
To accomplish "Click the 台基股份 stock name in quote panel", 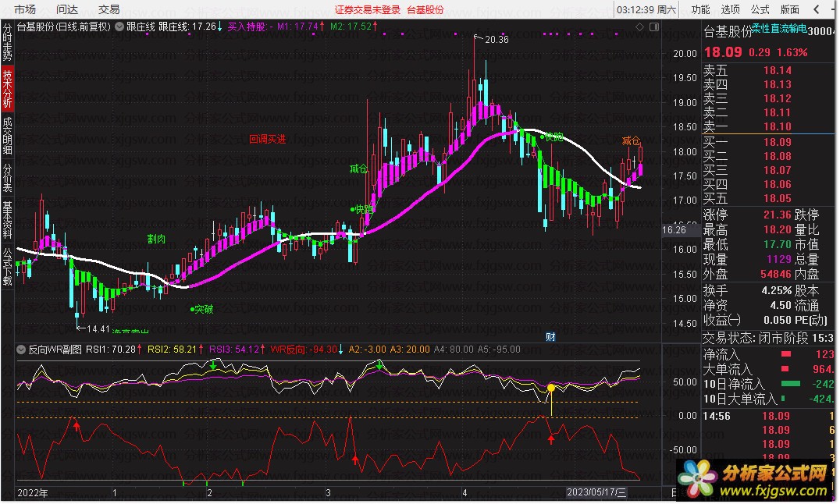I will click(728, 32).
